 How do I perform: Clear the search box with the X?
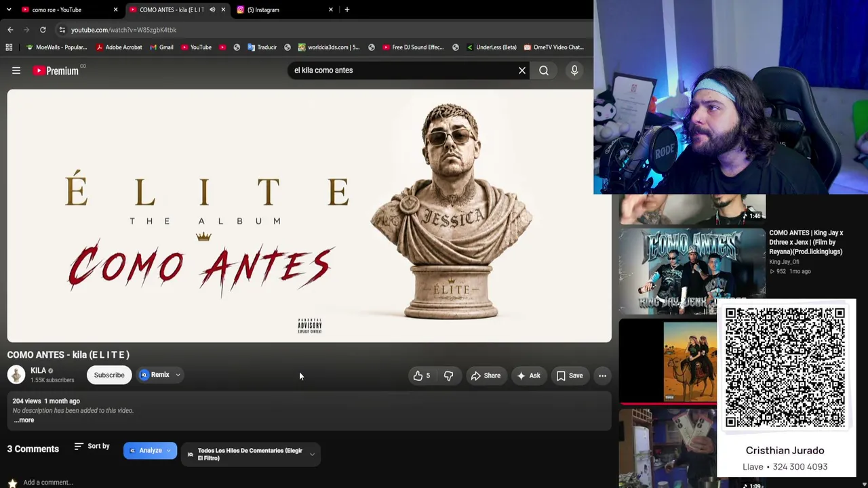522,70
